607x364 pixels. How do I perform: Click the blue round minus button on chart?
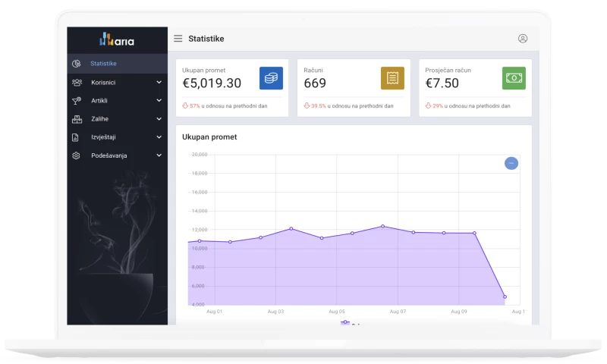511,163
